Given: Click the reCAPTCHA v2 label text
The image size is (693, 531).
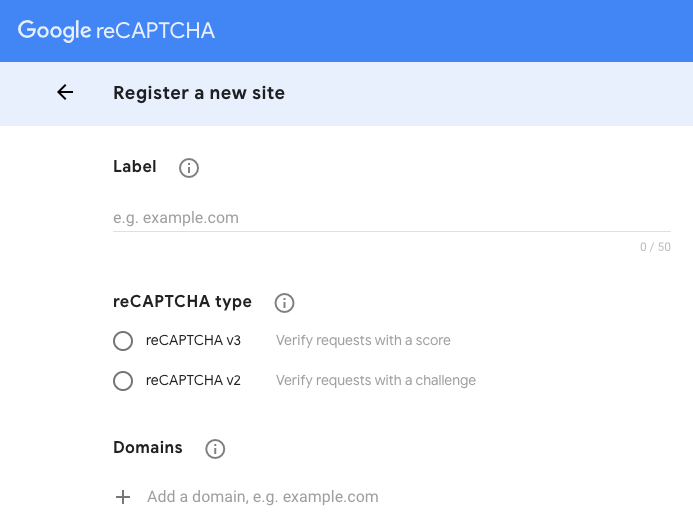Looking at the screenshot, I should point(193,380).
